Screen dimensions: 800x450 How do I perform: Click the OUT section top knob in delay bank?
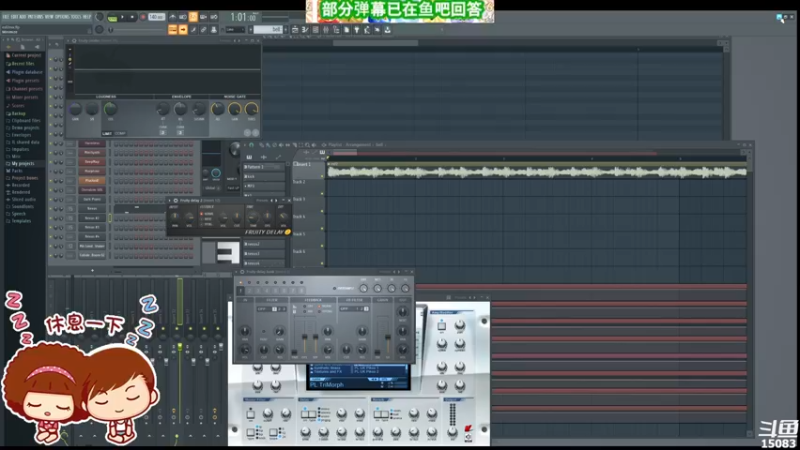pos(403,312)
